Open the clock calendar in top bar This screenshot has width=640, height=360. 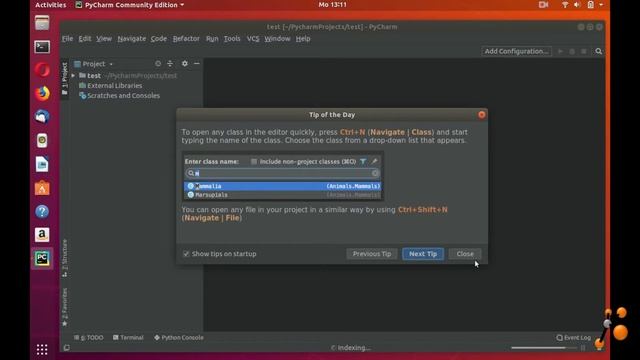point(332,5)
